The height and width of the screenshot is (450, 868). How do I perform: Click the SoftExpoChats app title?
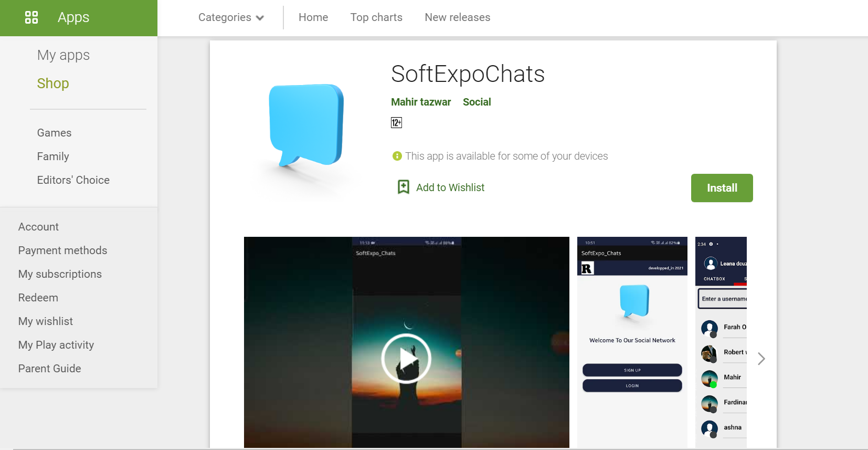(x=468, y=74)
